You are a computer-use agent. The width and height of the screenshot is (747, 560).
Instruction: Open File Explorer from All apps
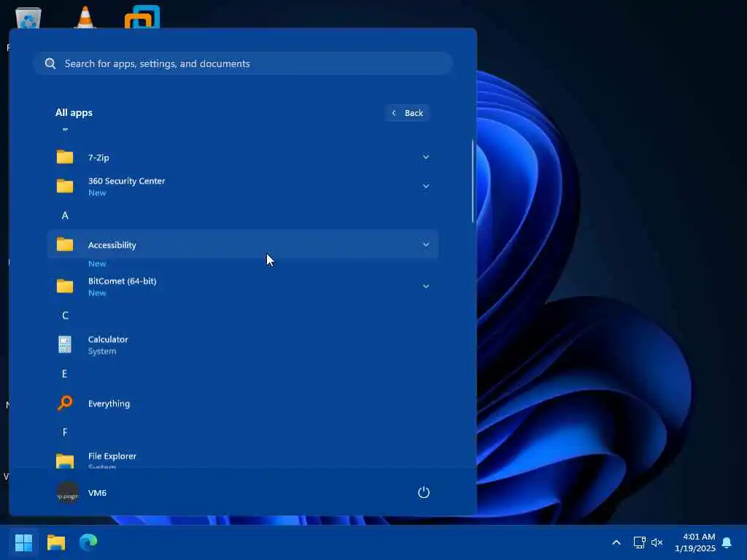[x=242, y=459]
